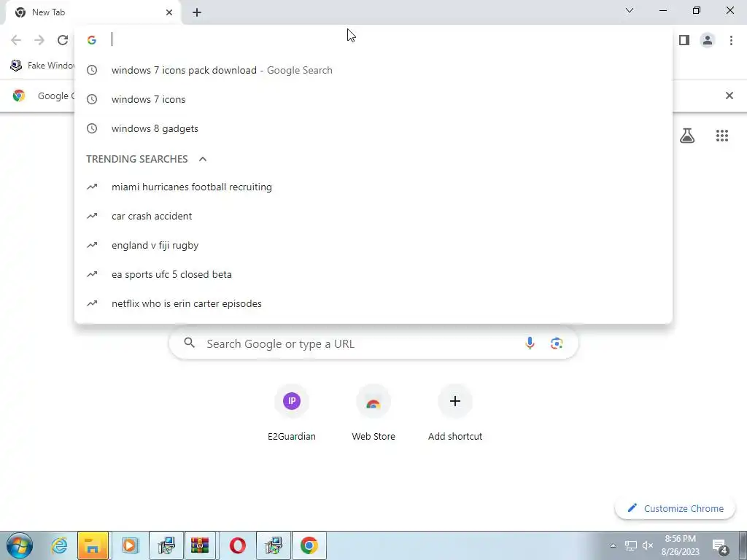
Task: Choose 'netflix who is erin carter episodes'
Action: (373, 303)
